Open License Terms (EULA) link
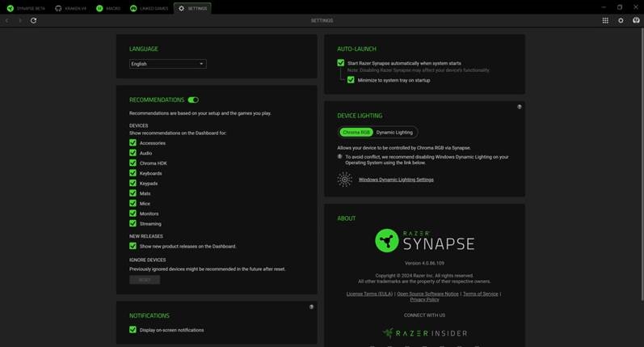 coord(369,294)
